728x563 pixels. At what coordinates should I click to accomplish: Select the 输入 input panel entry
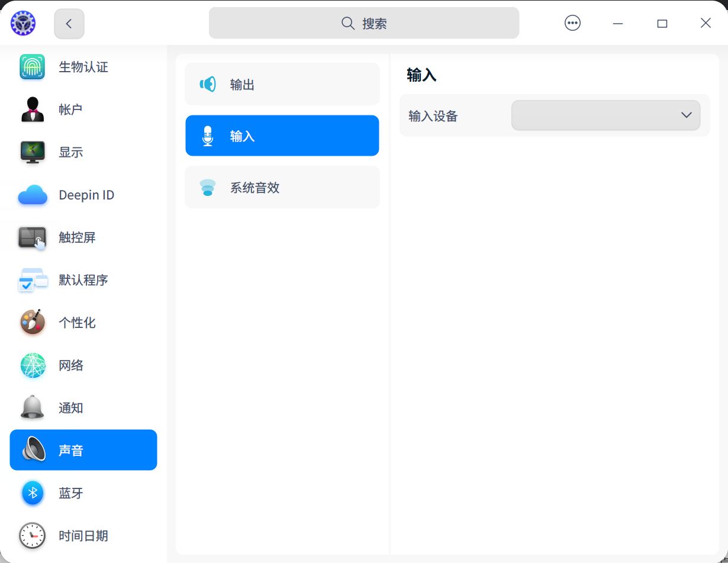282,136
